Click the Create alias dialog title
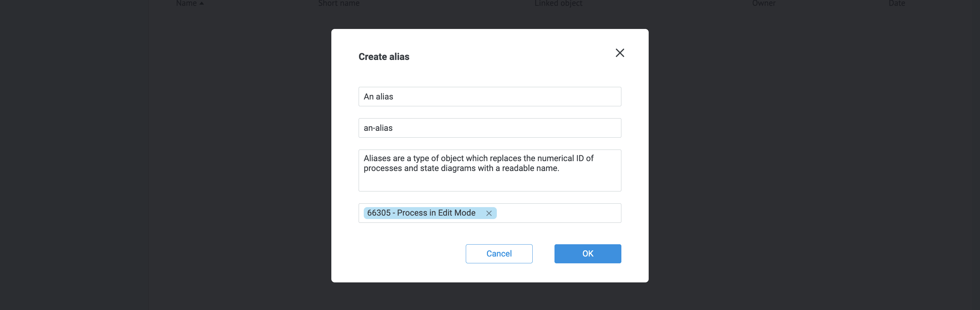 pos(384,56)
